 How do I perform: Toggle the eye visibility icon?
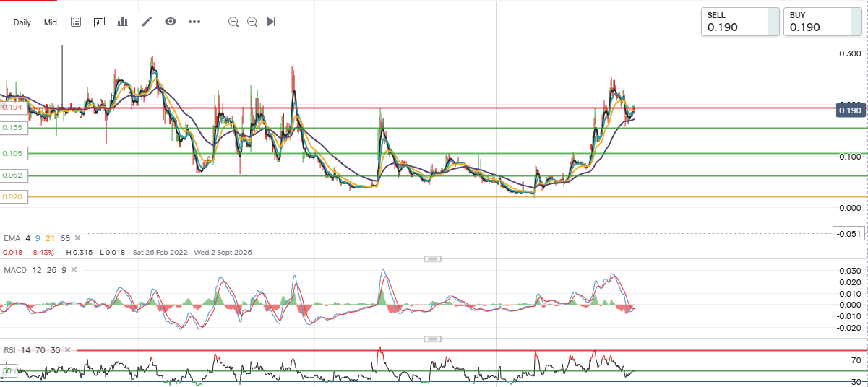(171, 22)
